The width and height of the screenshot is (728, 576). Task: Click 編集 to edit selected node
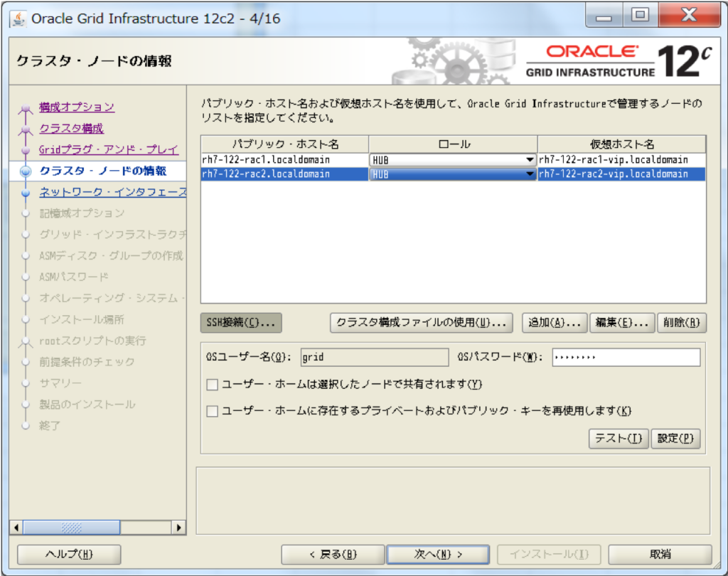[621, 323]
